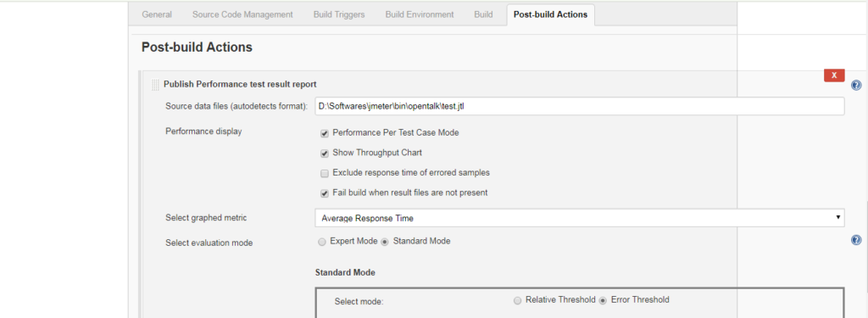Uncheck Fail build when result files not present
This screenshot has height=318, width=868.
point(325,193)
